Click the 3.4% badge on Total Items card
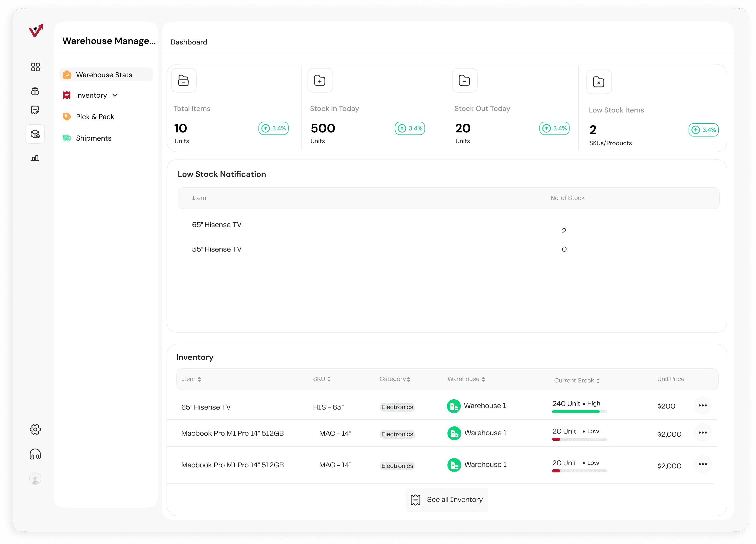The image size is (756, 544). pyautogui.click(x=273, y=128)
